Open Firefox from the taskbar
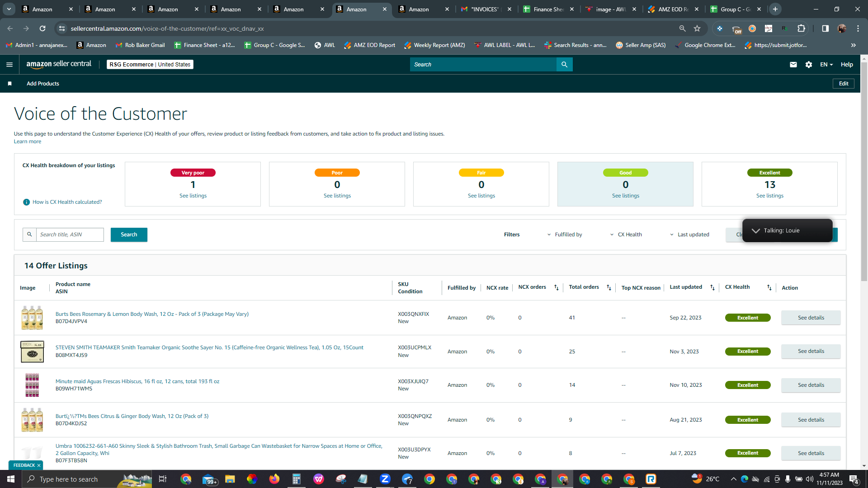Viewport: 868px width, 488px height. (x=274, y=479)
